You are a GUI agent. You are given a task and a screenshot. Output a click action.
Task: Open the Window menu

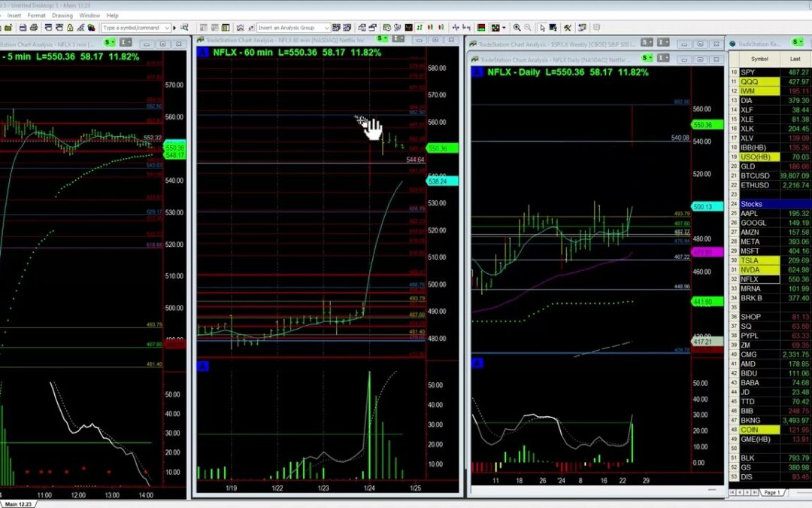[x=89, y=16]
